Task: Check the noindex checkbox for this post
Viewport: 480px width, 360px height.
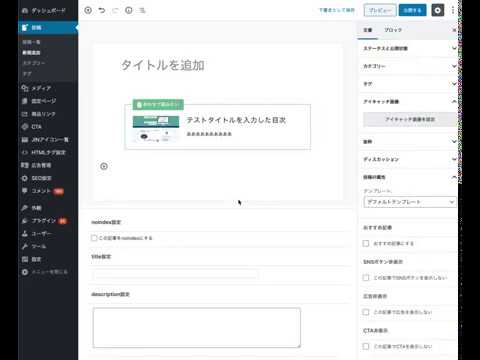Action: point(94,238)
